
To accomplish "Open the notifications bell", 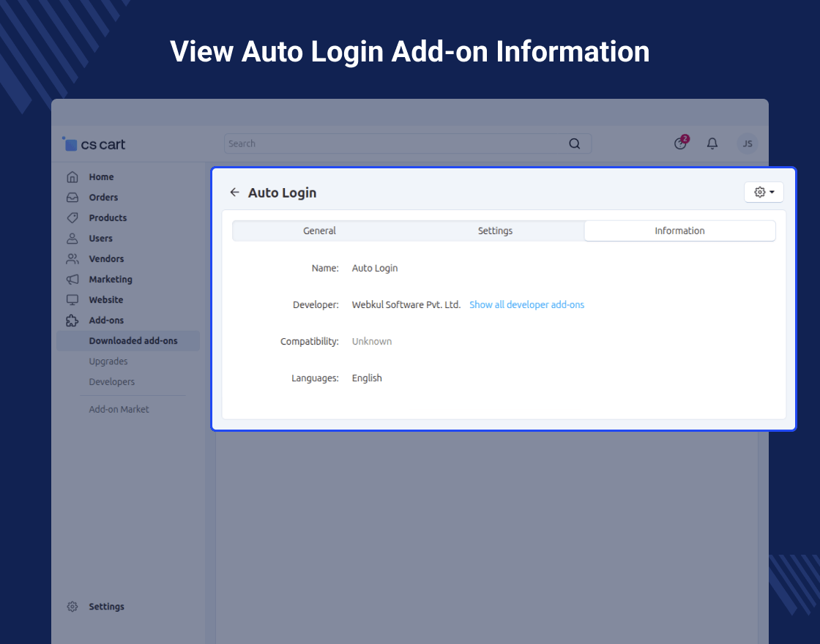I will [712, 143].
